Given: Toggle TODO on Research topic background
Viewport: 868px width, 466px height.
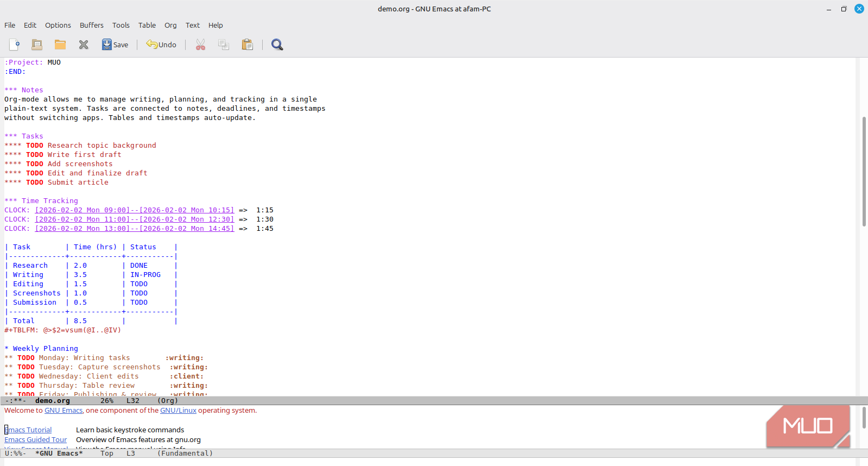Looking at the screenshot, I should coord(35,146).
